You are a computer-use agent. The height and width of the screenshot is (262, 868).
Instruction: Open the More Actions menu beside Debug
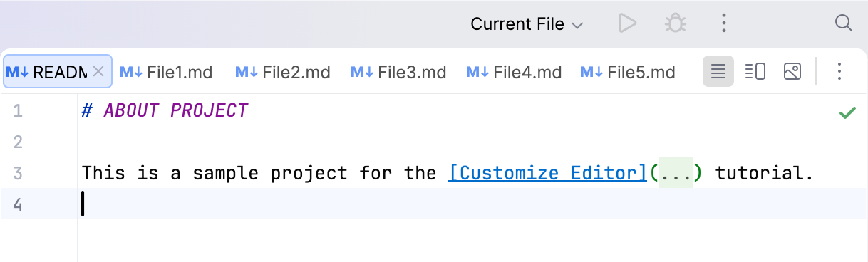coord(723,23)
